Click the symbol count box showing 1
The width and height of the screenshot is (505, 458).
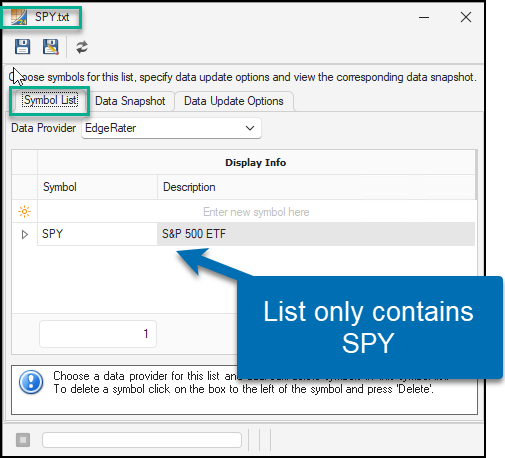tap(98, 334)
